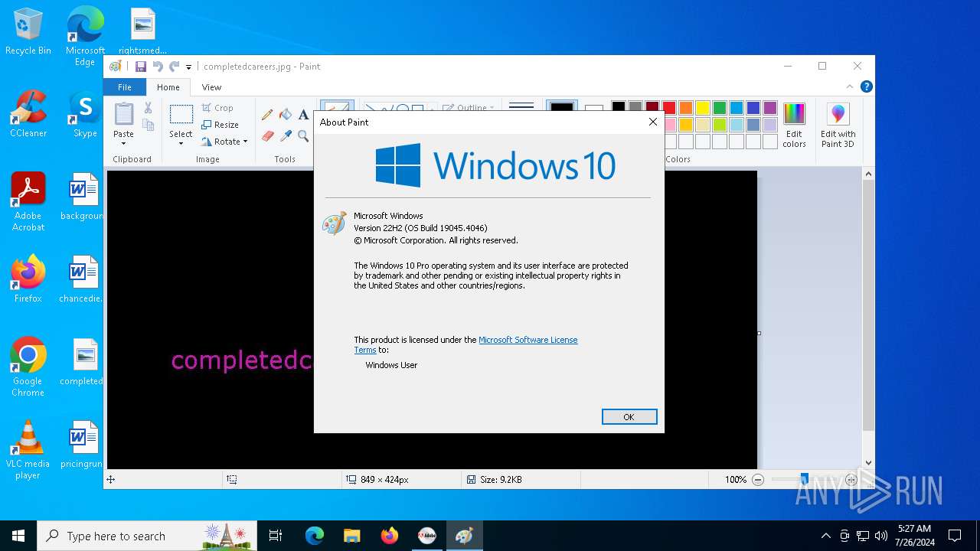Click the vertical scrollbar down arrow
This screenshot has width=980, height=551.
tap(868, 462)
